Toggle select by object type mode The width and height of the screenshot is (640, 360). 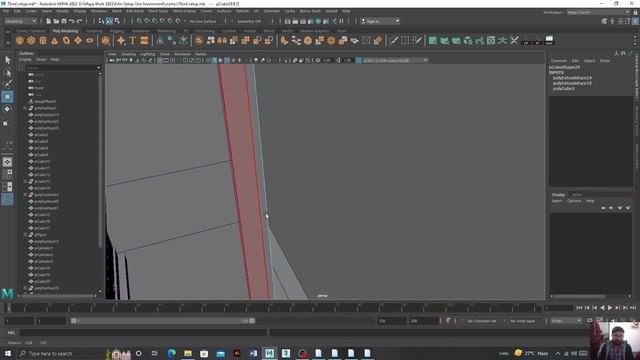[109, 21]
